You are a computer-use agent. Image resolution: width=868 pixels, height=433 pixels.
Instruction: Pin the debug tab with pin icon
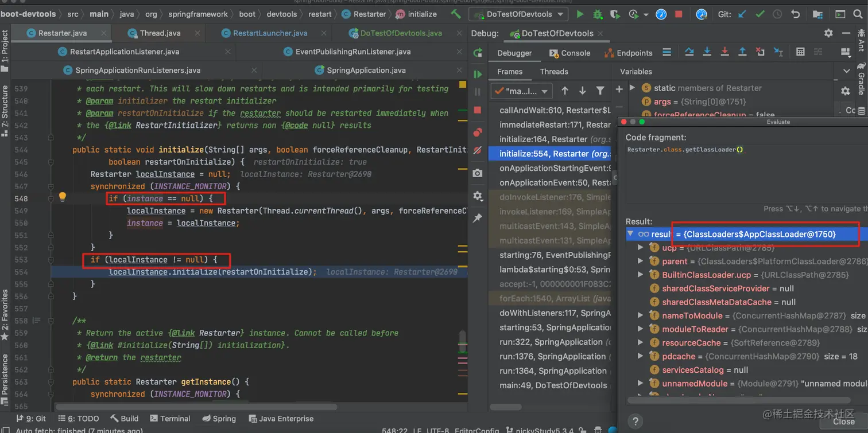click(478, 218)
